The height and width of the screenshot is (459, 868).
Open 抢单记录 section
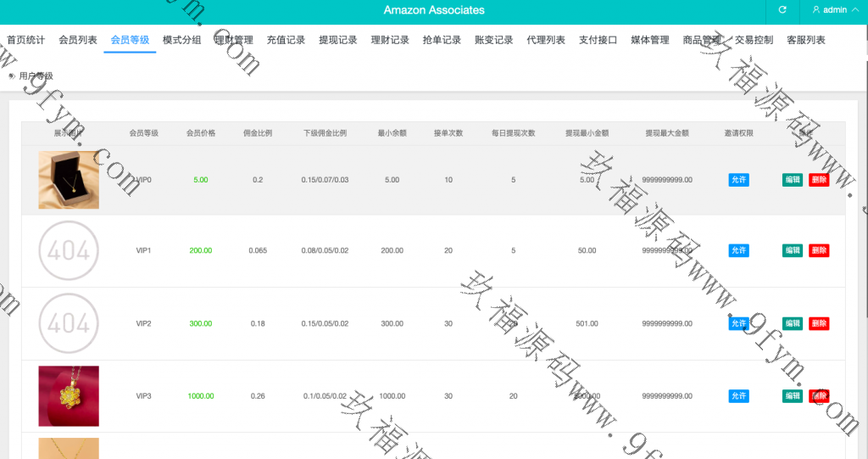click(x=442, y=40)
